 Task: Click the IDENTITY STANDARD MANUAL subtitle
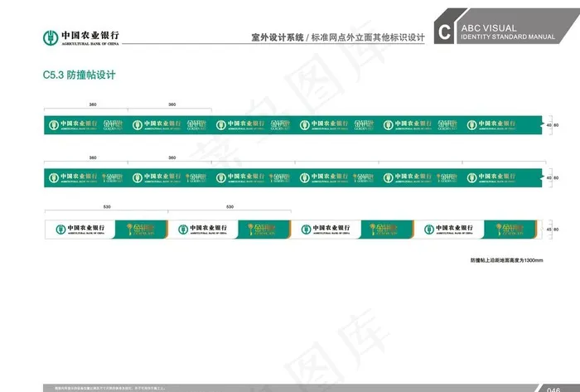[x=507, y=37]
